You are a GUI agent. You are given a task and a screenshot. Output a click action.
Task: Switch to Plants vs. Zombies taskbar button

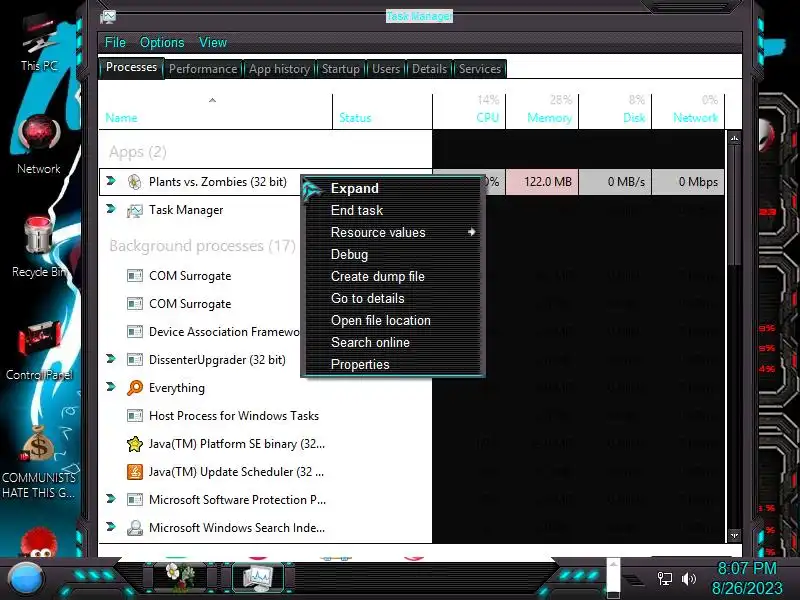(x=181, y=577)
